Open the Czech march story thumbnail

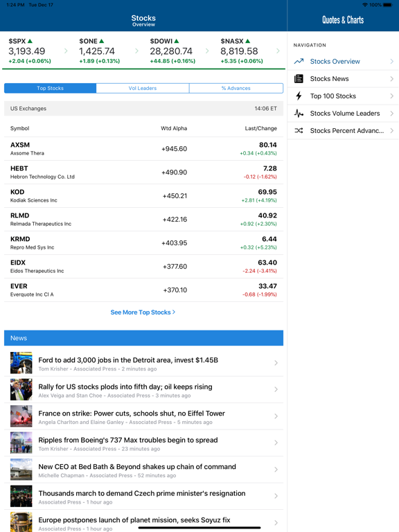tap(21, 496)
